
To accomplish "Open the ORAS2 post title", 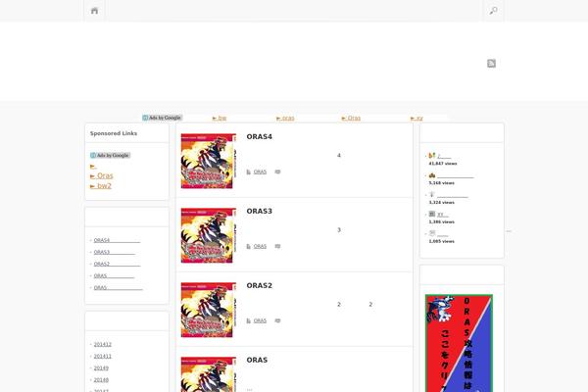I will click(x=259, y=286).
